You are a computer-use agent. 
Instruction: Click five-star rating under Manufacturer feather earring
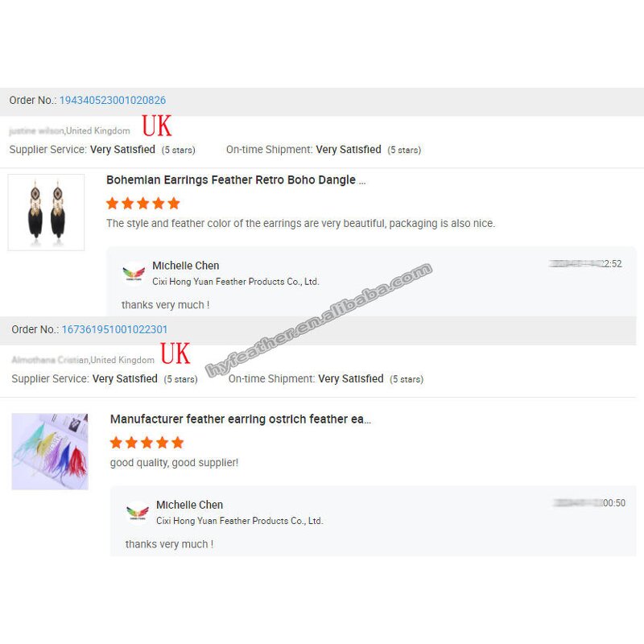[147, 442]
